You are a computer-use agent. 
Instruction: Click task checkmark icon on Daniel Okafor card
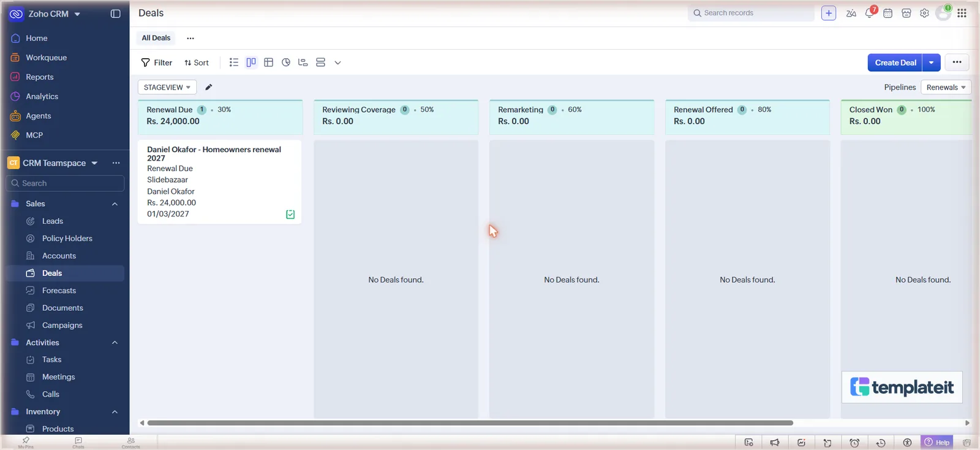[x=290, y=215]
